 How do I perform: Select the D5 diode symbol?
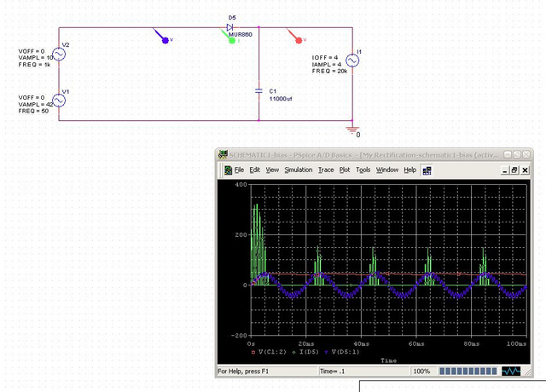point(229,27)
